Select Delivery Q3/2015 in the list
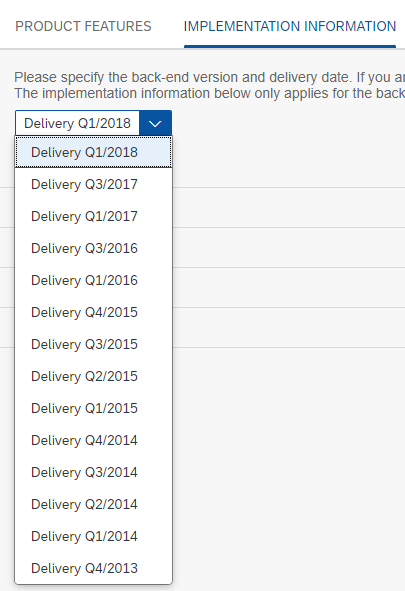 click(93, 344)
